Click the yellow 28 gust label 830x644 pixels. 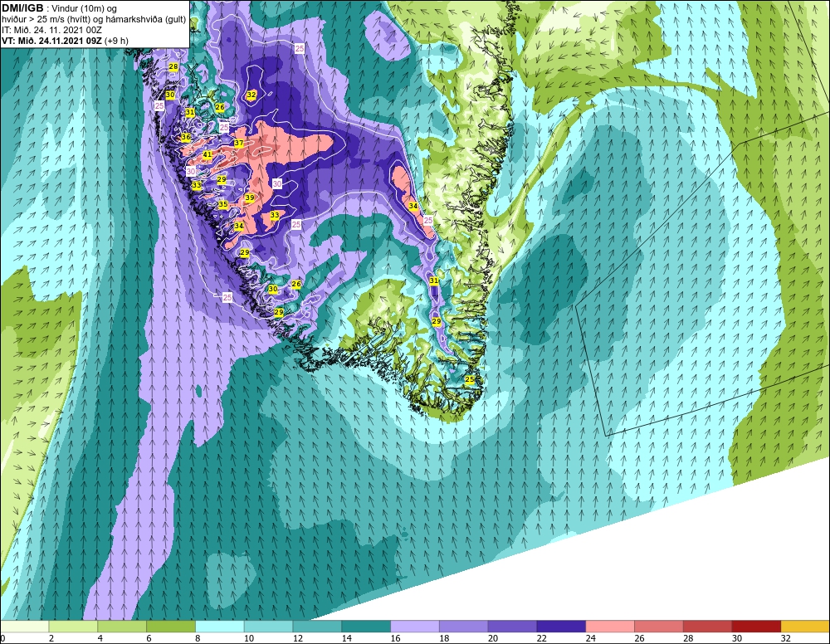(173, 66)
